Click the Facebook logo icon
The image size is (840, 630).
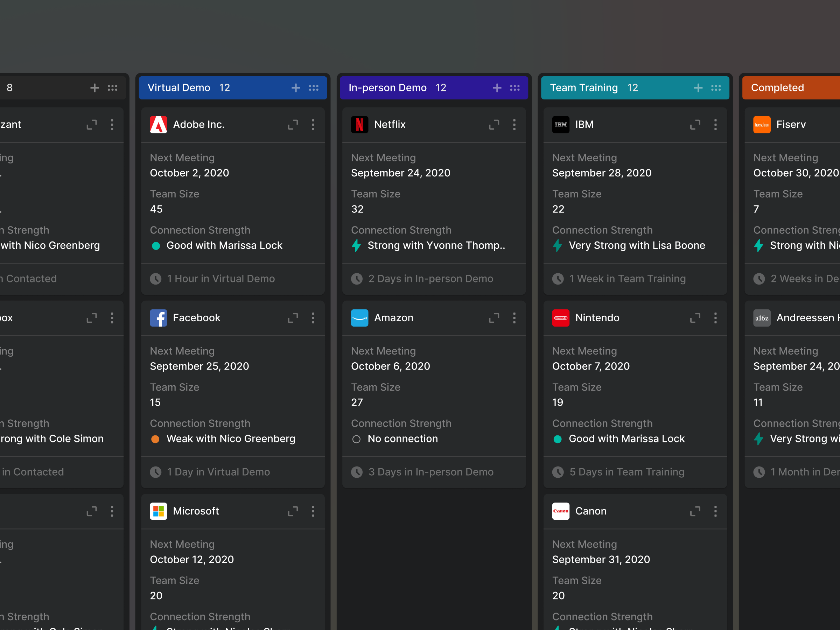tap(158, 318)
